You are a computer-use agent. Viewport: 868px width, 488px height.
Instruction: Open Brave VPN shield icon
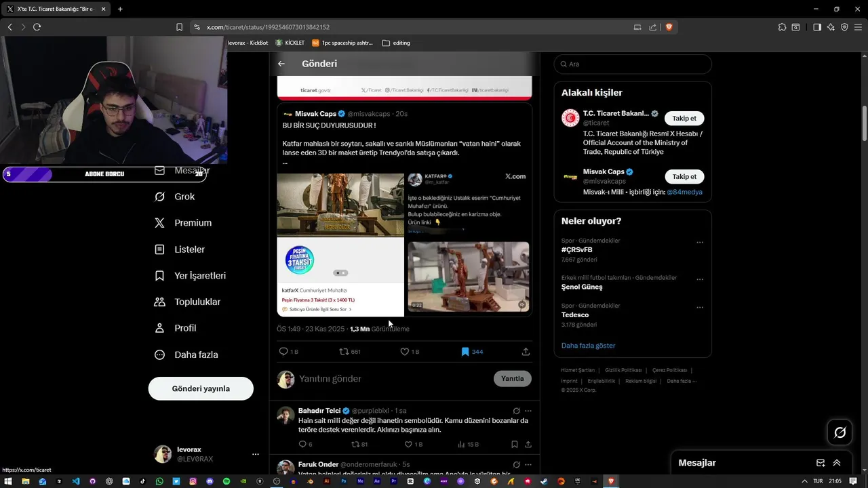point(844,27)
